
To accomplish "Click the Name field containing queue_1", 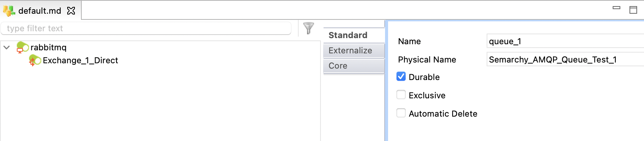I will coord(565,41).
